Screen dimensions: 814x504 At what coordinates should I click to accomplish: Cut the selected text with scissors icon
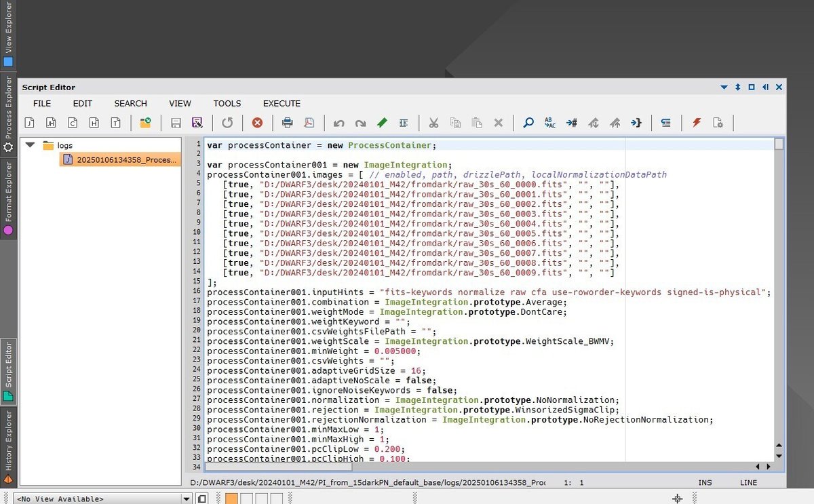click(x=433, y=123)
